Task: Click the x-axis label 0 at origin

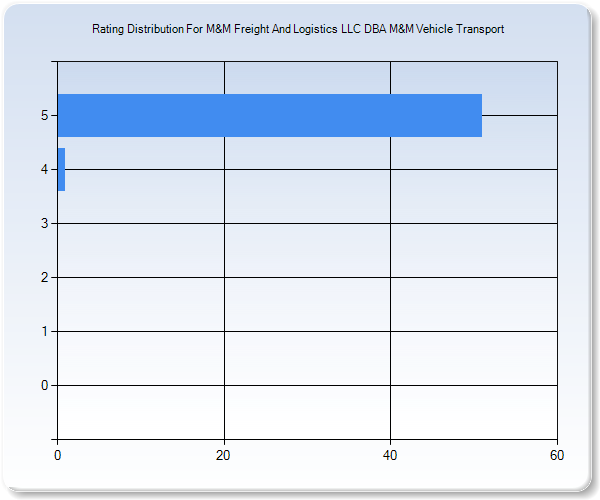Action: [x=57, y=455]
